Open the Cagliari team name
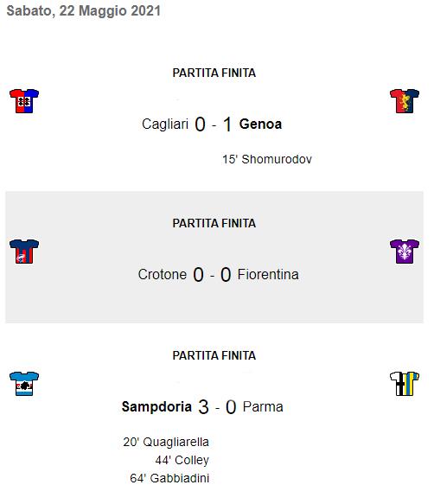The width and height of the screenshot is (434, 504). point(165,124)
